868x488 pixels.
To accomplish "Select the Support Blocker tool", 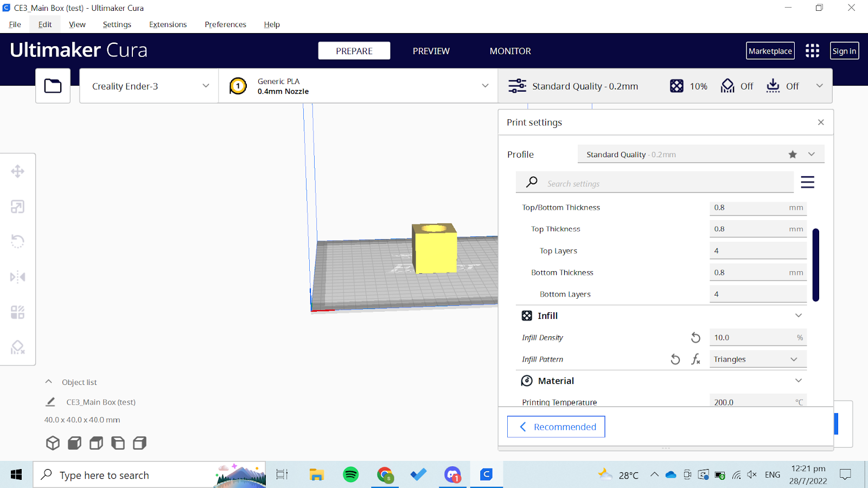I will click(x=17, y=347).
